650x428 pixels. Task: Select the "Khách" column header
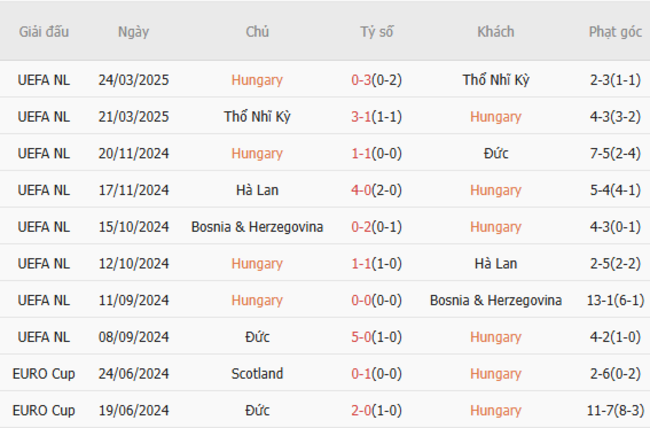495,31
